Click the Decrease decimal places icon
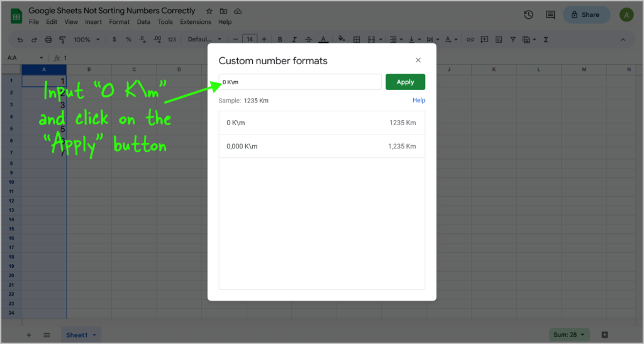644x344 pixels. [143, 40]
